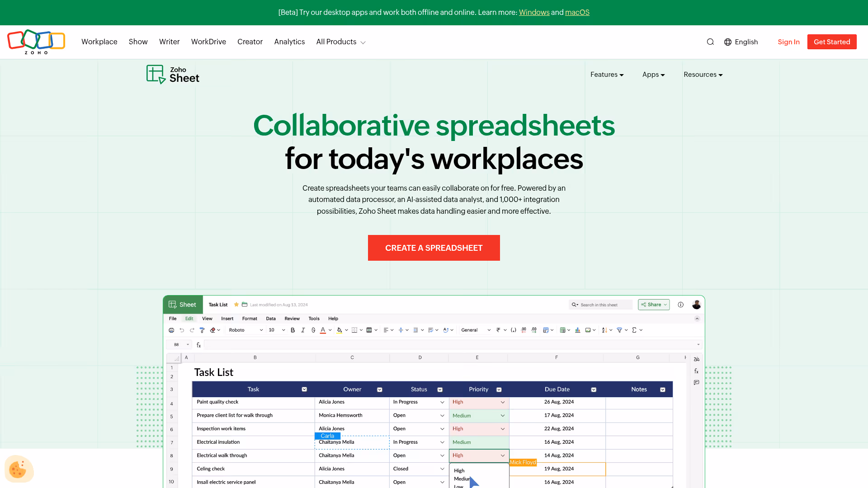Switch to the Analytics product tab
Screen dimensions: 868x488
pos(289,42)
